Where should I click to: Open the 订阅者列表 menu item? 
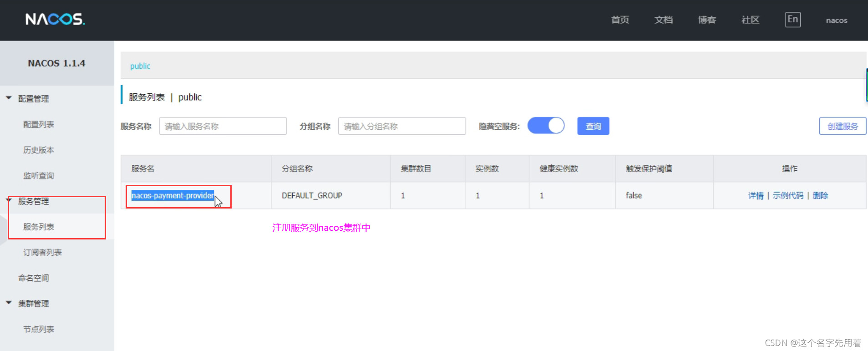pos(42,252)
